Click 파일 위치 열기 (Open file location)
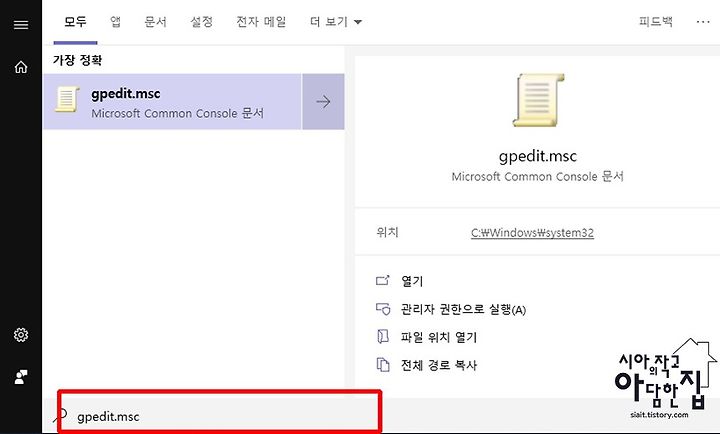Image resolution: width=720 pixels, height=434 pixels. tap(439, 337)
